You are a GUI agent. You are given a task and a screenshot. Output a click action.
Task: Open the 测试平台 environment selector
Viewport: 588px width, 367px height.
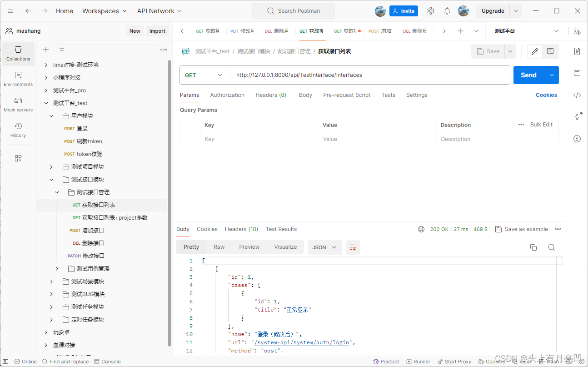point(526,31)
